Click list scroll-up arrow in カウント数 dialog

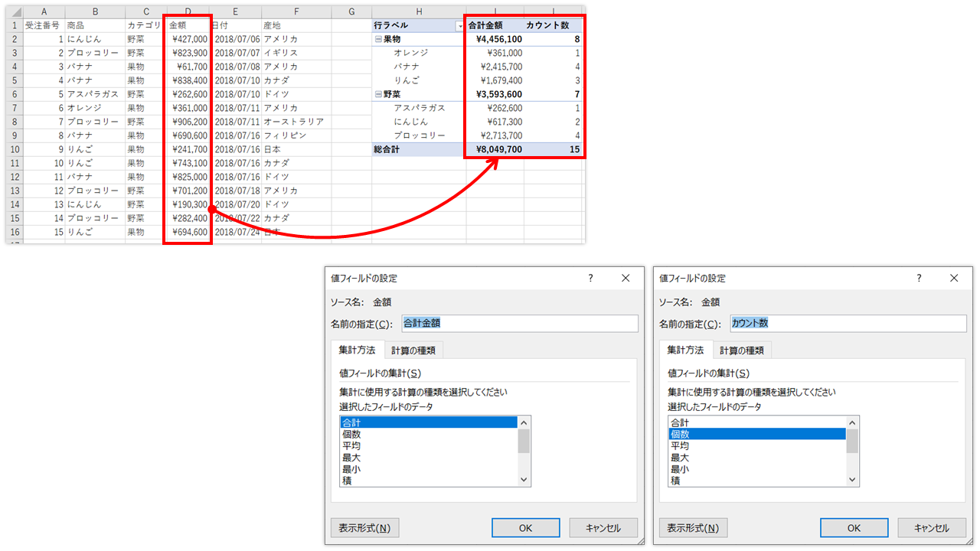853,422
